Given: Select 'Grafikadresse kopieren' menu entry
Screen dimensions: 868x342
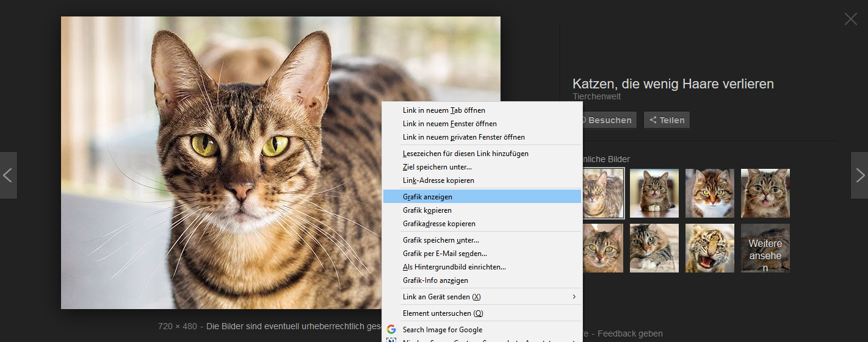Looking at the screenshot, I should (x=439, y=224).
